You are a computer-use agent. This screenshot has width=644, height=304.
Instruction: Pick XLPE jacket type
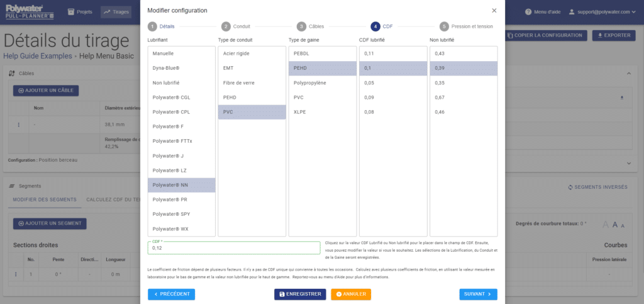(x=323, y=112)
